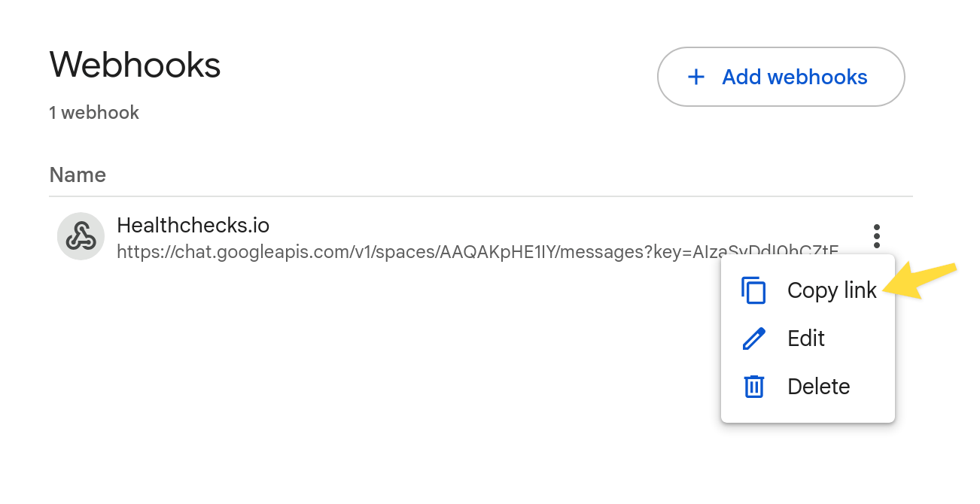Viewport: 980px width, 504px height.
Task: Click the Name column header
Action: (78, 175)
